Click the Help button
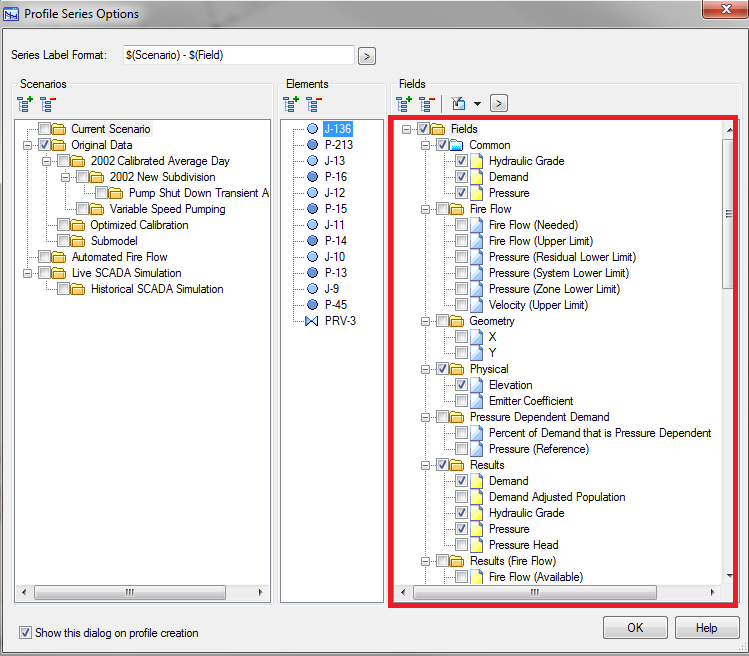 tap(706, 627)
